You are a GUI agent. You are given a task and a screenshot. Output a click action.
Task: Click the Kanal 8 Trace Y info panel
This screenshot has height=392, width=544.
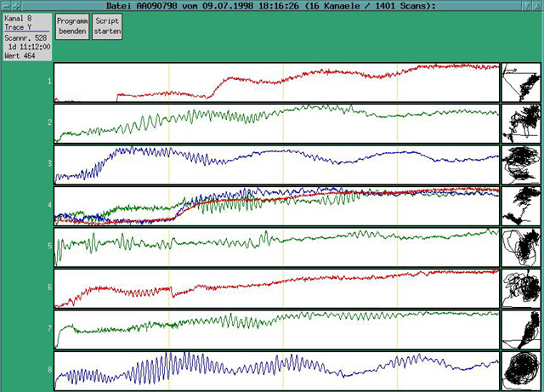[x=27, y=37]
